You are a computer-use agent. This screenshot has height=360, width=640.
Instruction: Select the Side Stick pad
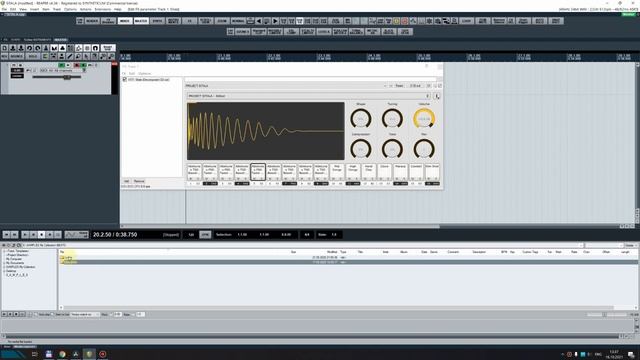[x=432, y=171]
